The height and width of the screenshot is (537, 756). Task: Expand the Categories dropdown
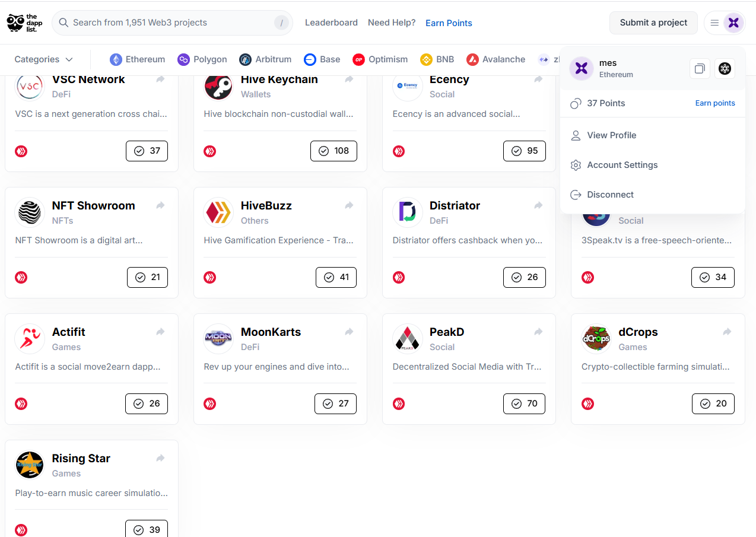pos(44,59)
